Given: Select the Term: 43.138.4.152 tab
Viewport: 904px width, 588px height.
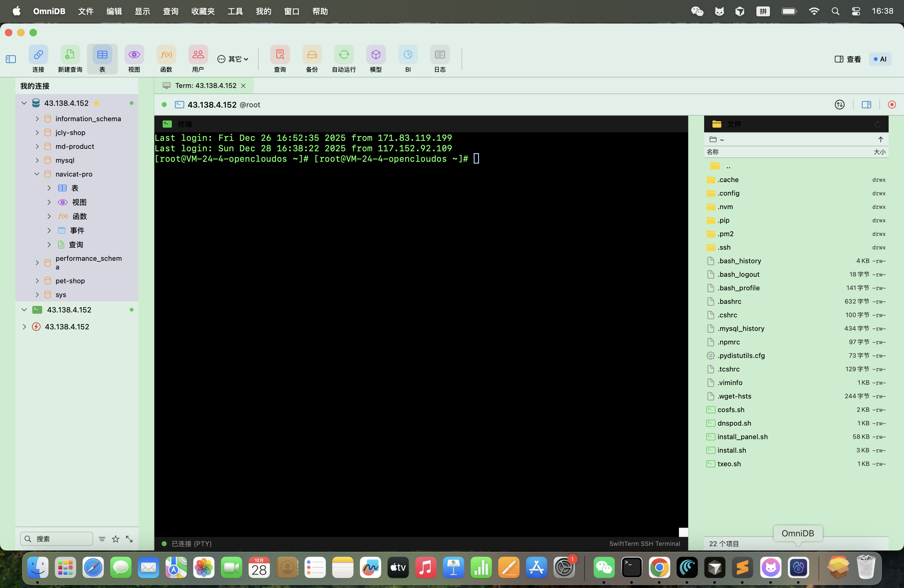Looking at the screenshot, I should point(205,86).
